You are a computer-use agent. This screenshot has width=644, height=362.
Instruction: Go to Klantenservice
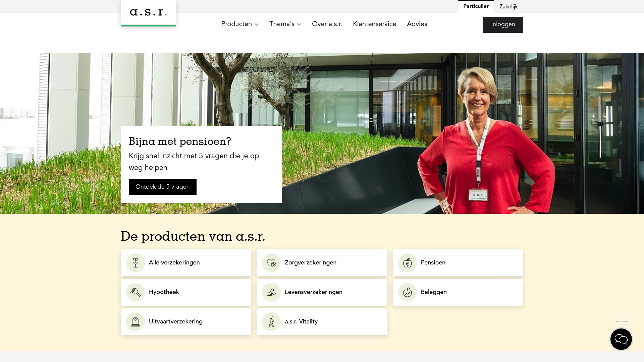(374, 24)
